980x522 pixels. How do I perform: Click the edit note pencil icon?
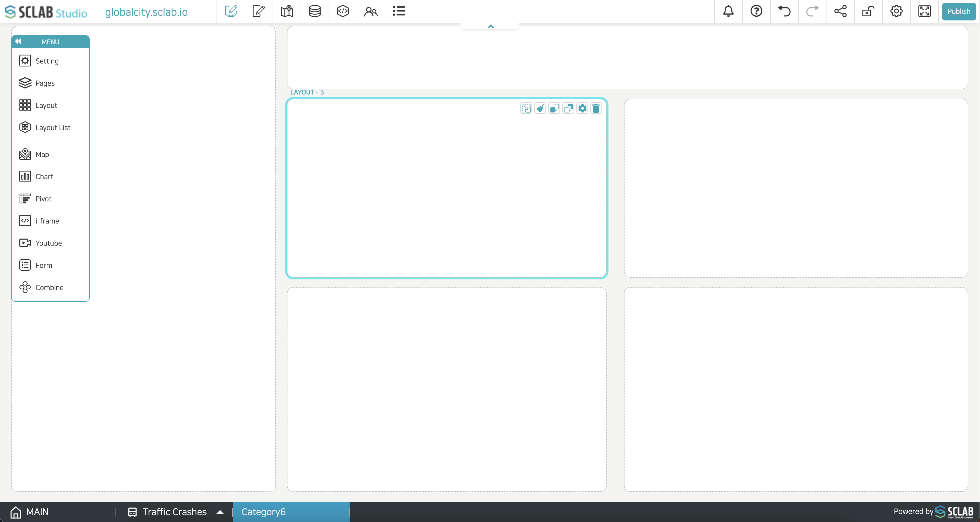[x=259, y=11]
